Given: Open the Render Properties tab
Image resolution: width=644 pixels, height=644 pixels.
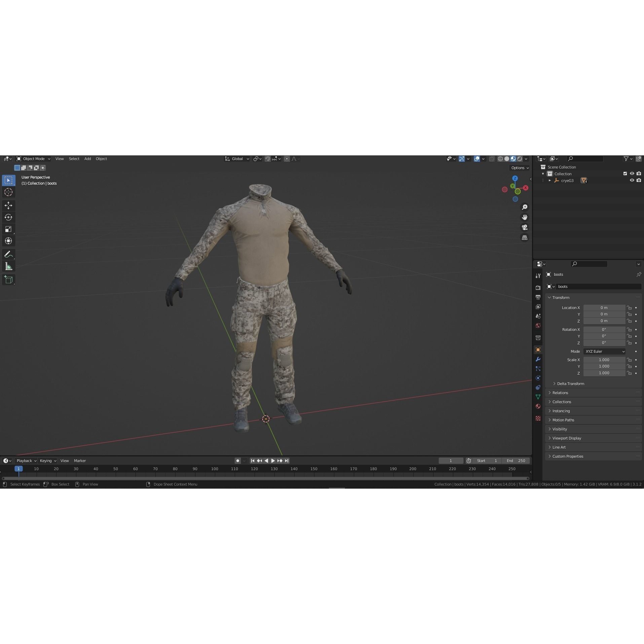Looking at the screenshot, I should 538,288.
